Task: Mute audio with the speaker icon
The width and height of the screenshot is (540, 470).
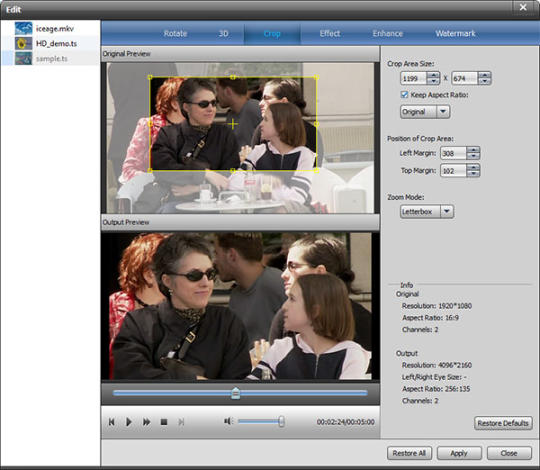Action: click(x=228, y=421)
